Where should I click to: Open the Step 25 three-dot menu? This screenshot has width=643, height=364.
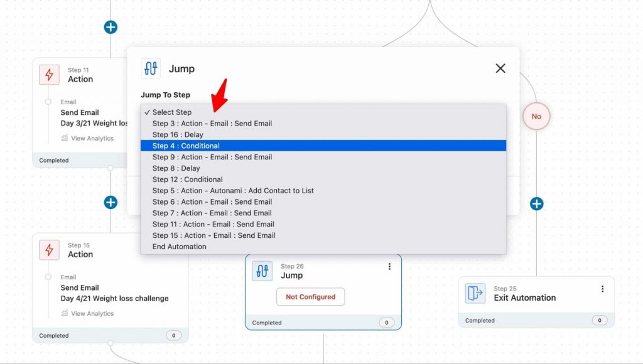coord(602,289)
